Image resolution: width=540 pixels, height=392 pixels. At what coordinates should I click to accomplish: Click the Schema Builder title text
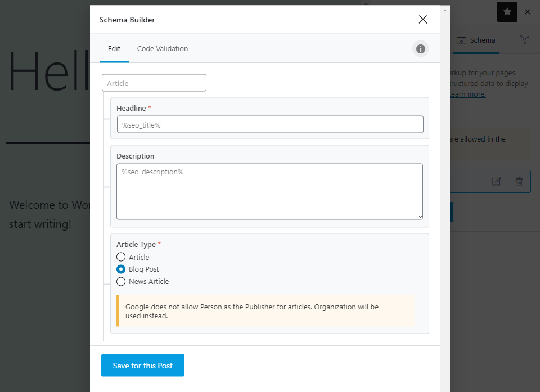pos(127,20)
